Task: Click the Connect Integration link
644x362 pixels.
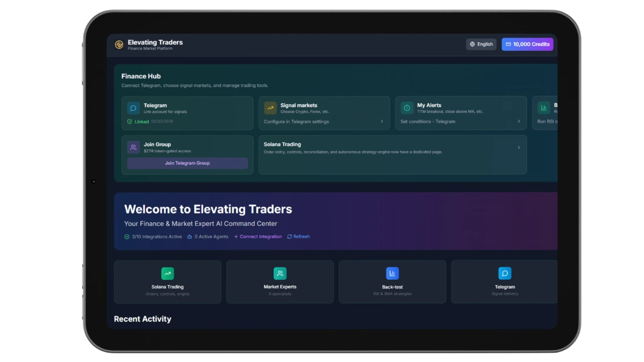Action: 258,237
